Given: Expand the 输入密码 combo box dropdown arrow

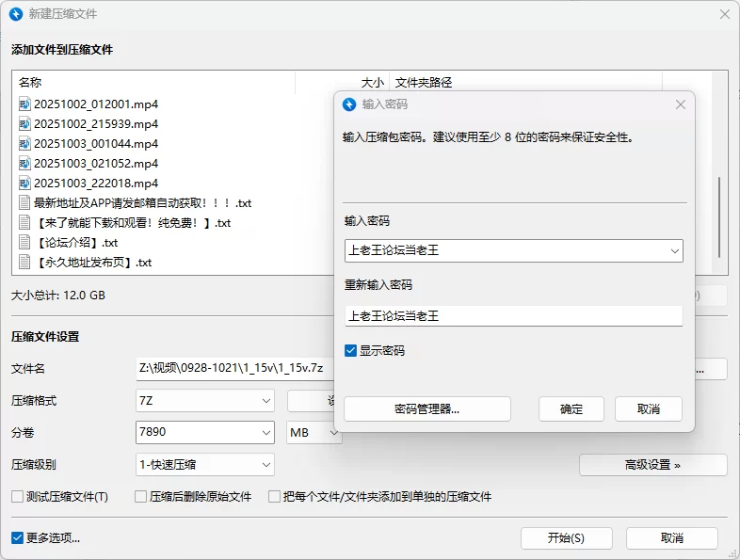Looking at the screenshot, I should point(674,250).
